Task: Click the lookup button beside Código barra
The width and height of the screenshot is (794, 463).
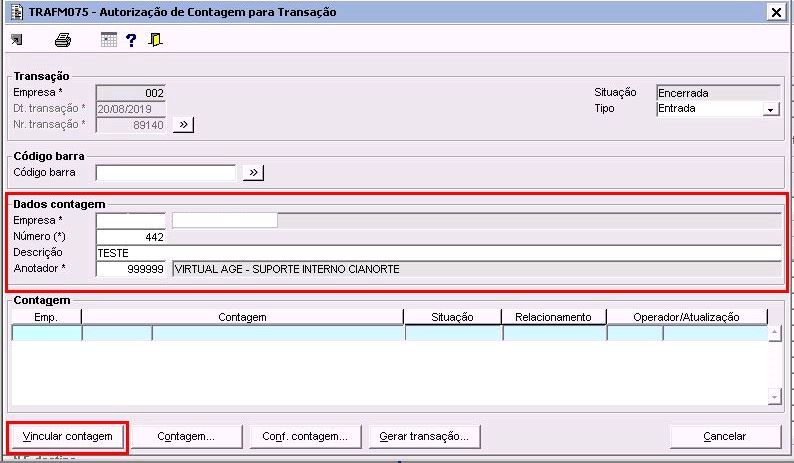Action: click(253, 173)
